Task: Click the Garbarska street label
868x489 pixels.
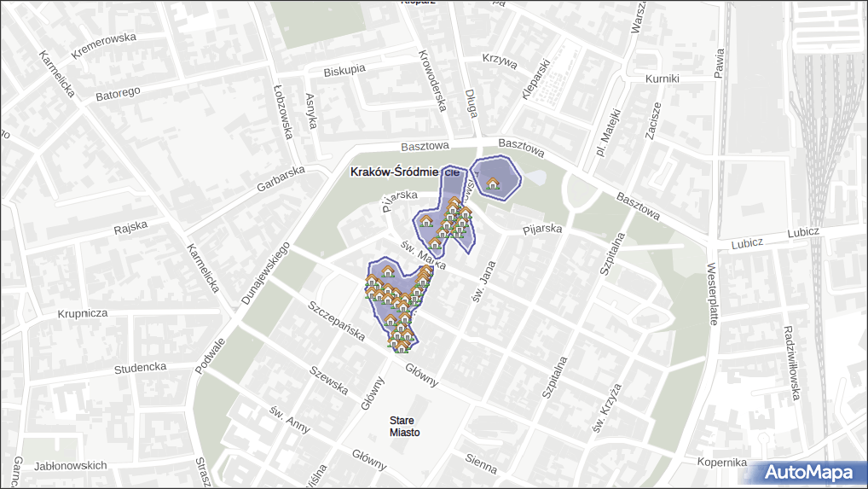Action: click(281, 178)
